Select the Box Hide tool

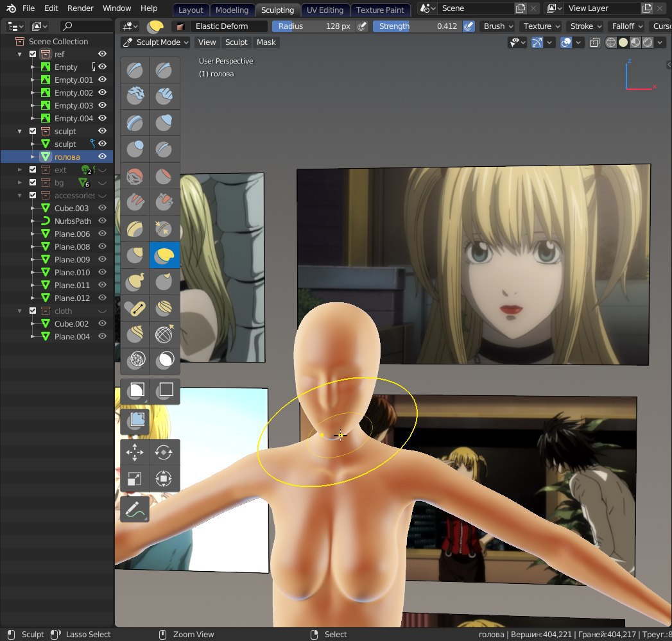pyautogui.click(x=164, y=391)
